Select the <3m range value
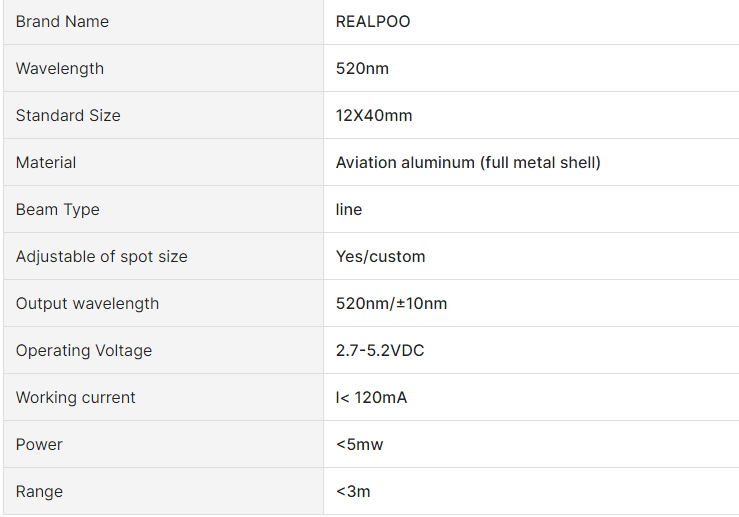Image resolution: width=739 pixels, height=517 pixels. tap(353, 492)
